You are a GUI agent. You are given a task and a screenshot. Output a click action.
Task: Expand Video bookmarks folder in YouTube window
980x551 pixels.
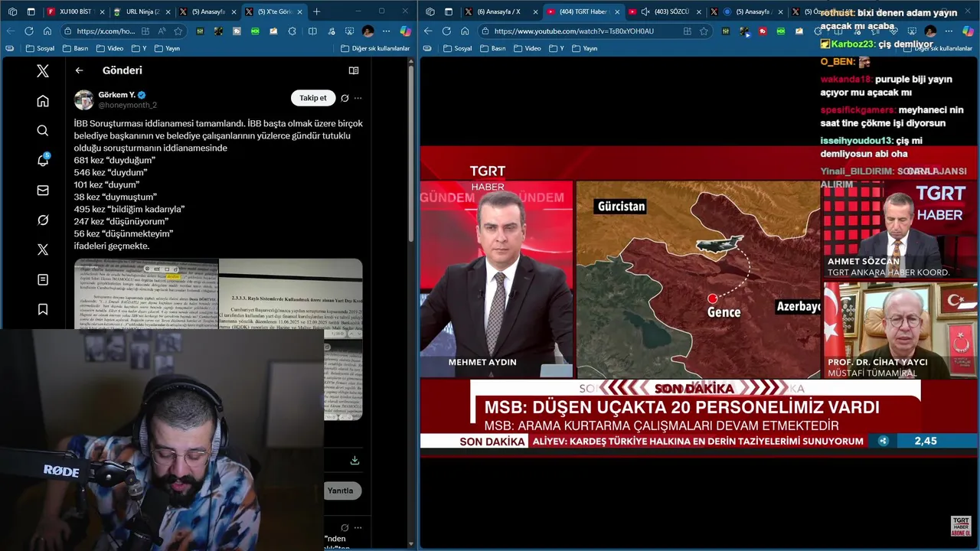click(x=528, y=48)
